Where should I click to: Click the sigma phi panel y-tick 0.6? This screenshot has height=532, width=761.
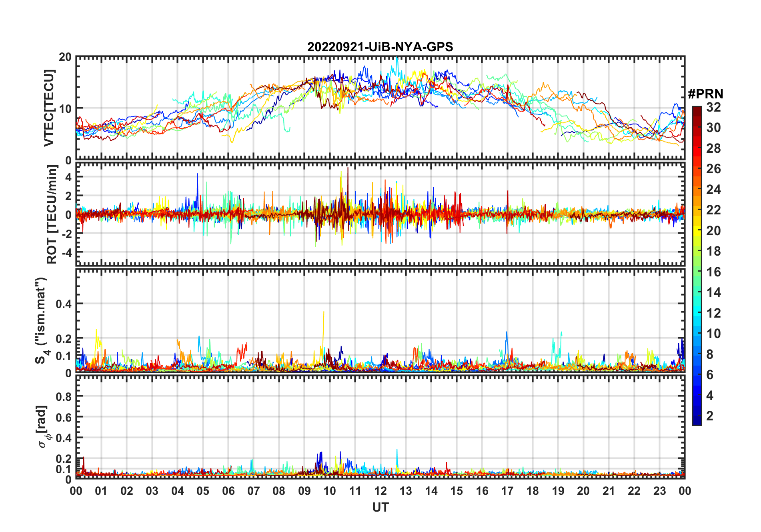[x=64, y=417]
